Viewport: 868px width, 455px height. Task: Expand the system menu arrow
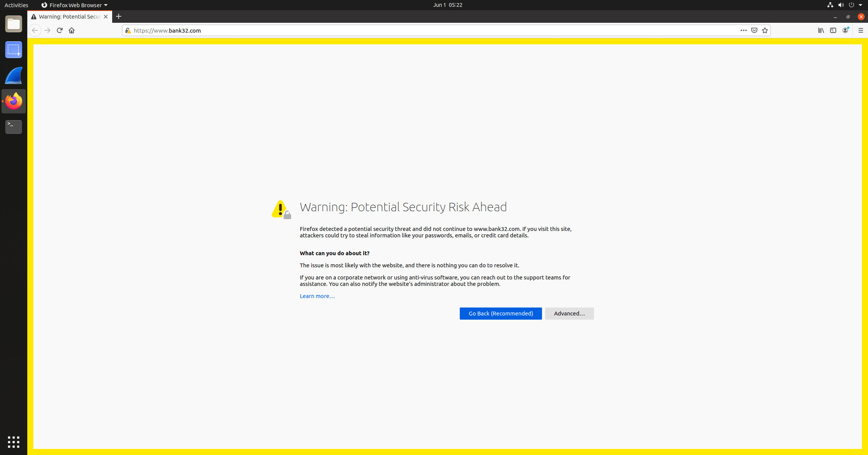click(x=860, y=5)
